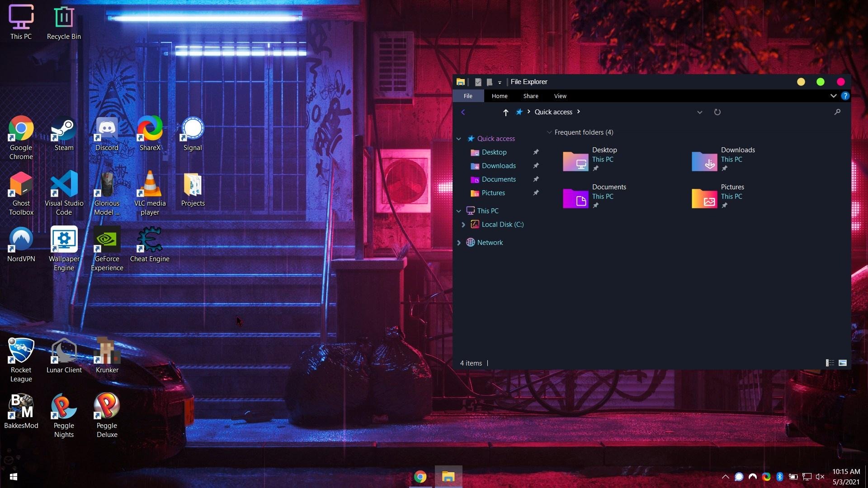868x488 pixels.
Task: Click the muted volume tray icon
Action: [820, 477]
